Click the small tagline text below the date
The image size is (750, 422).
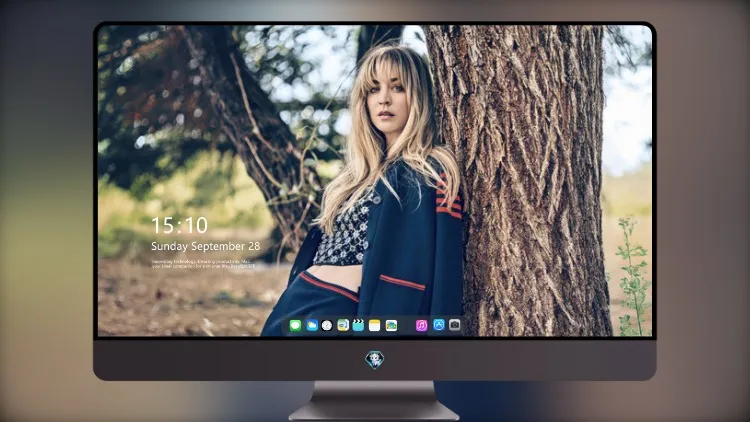pyautogui.click(x=203, y=264)
